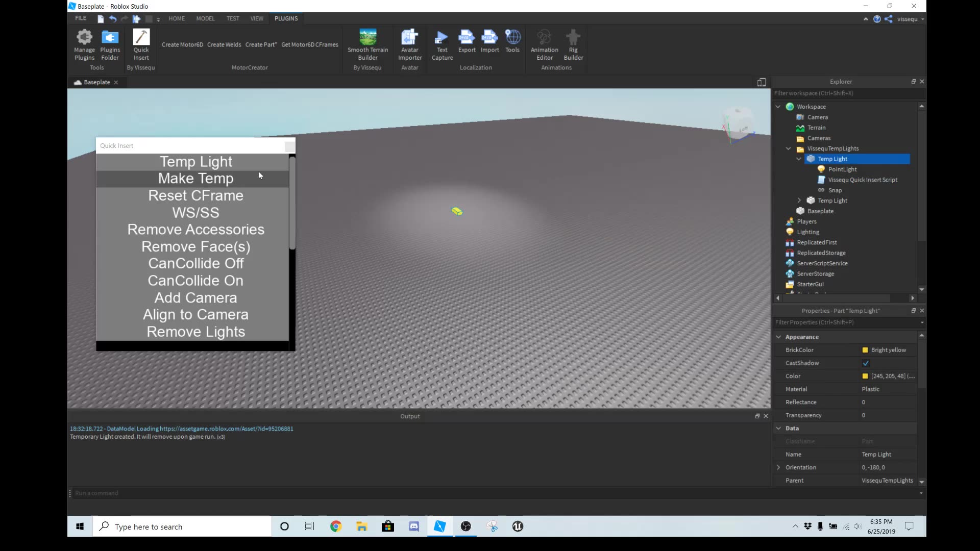The image size is (980, 551).
Task: Toggle the CastShadow checkbox
Action: click(866, 363)
